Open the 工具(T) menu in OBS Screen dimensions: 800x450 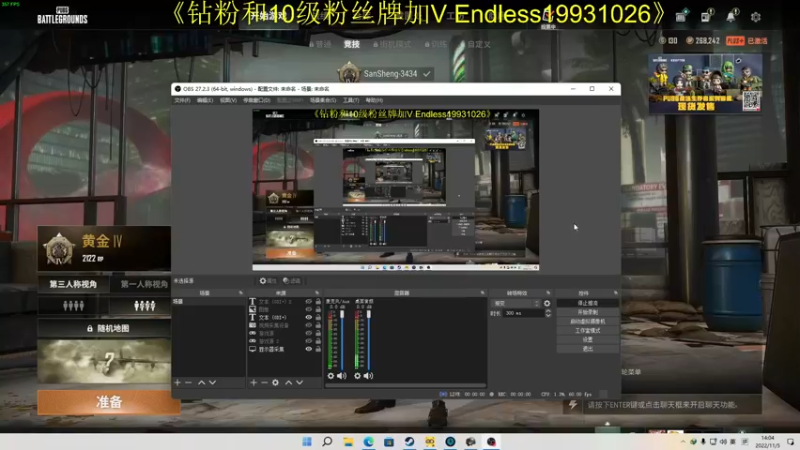(351, 101)
